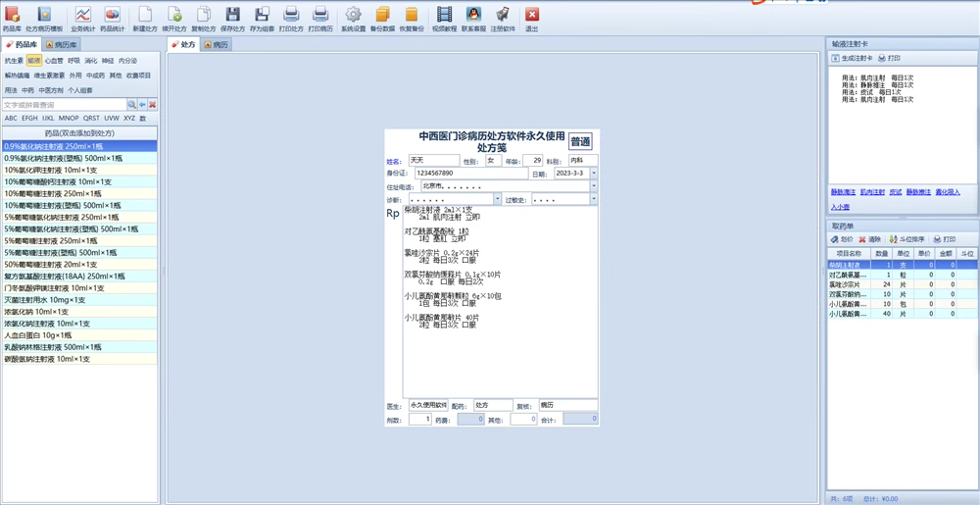Click 清除 clear button in 取药单
Image resolution: width=980 pixels, height=505 pixels.
tap(870, 239)
